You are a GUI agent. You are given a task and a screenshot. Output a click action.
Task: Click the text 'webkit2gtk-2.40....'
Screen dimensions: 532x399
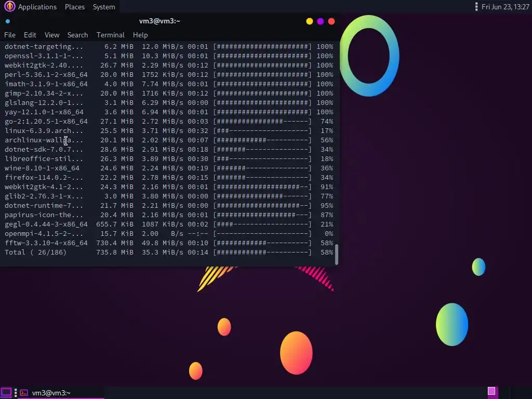coord(44,65)
